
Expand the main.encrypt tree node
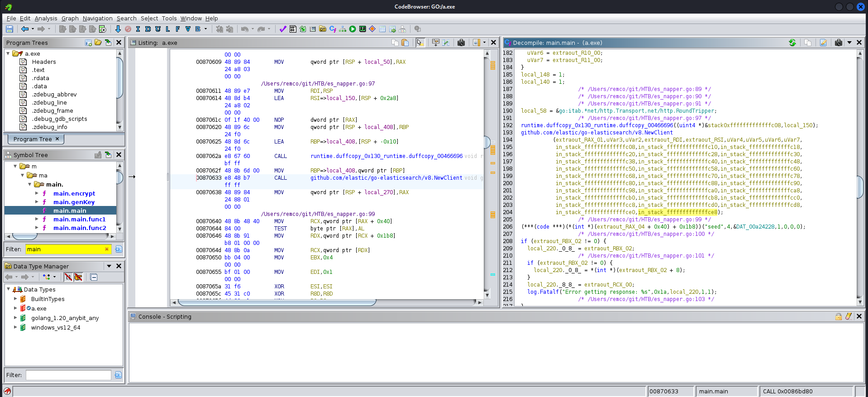click(37, 193)
